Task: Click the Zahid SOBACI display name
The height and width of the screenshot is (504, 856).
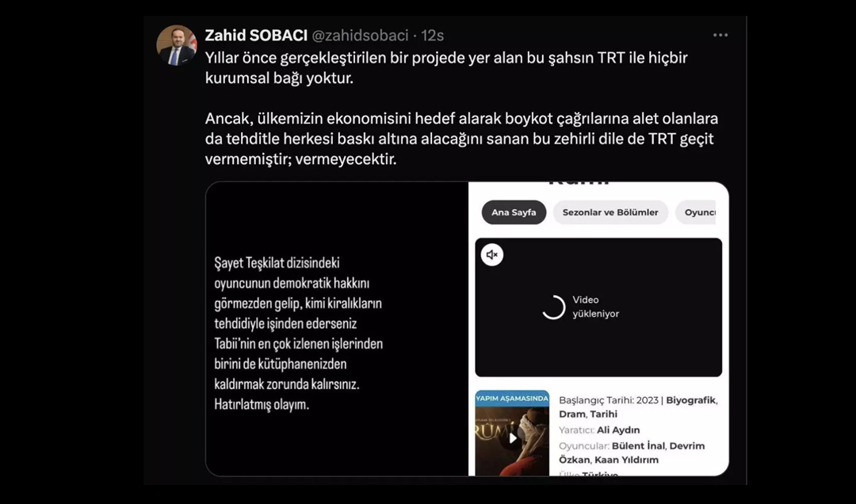Action: pyautogui.click(x=256, y=36)
